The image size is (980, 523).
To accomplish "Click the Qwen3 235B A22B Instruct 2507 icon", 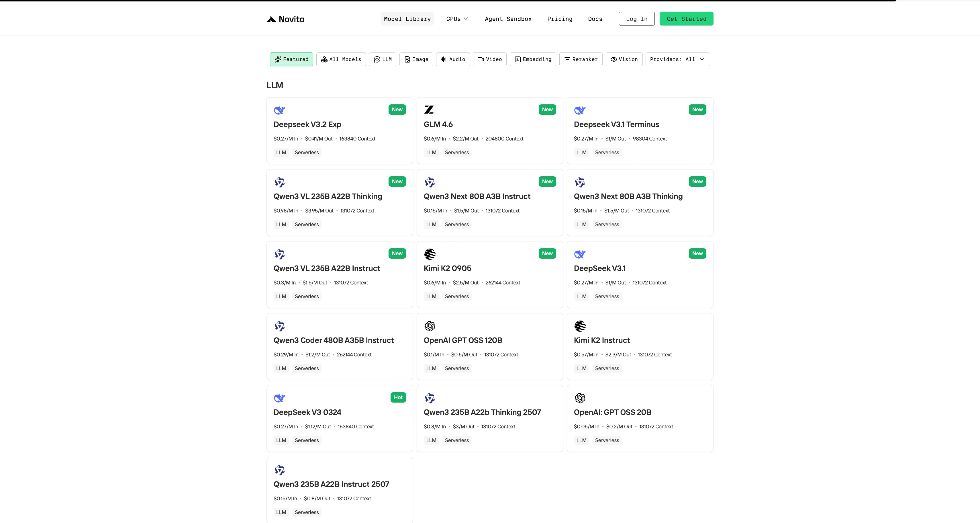I will pyautogui.click(x=280, y=470).
